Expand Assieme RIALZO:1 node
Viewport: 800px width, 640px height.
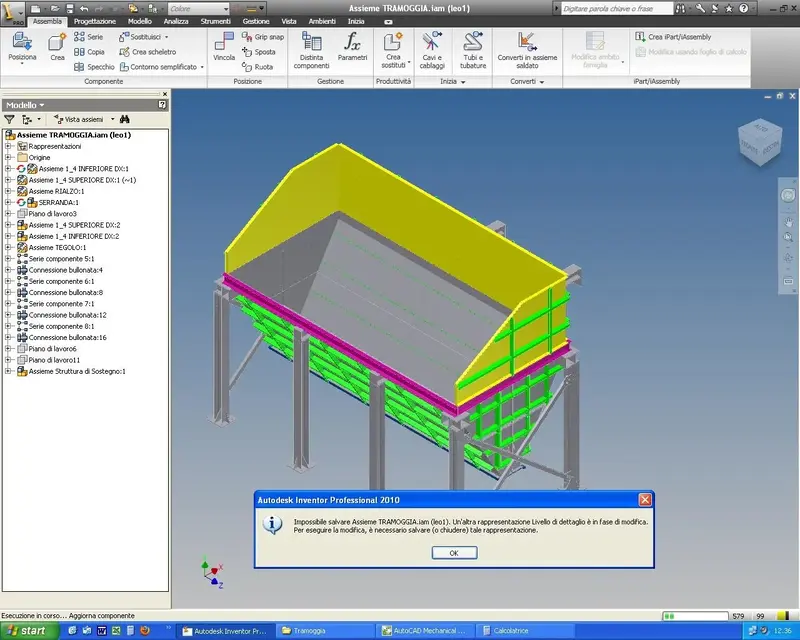click(8, 191)
